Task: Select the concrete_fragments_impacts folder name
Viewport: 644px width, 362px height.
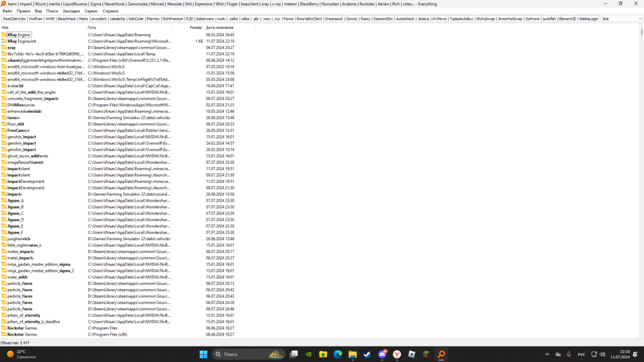Action: click(x=33, y=99)
